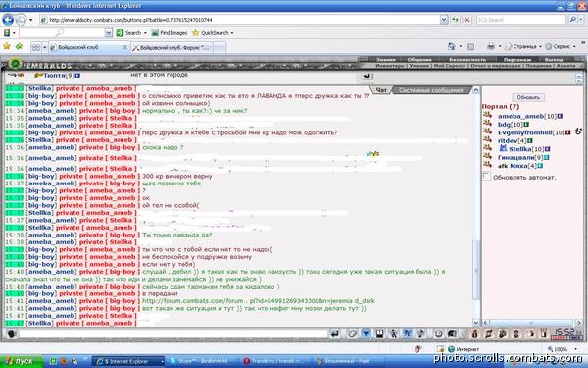
Task: Click the info badge after Evgeniyfromhell[10]
Action: (x=567, y=132)
